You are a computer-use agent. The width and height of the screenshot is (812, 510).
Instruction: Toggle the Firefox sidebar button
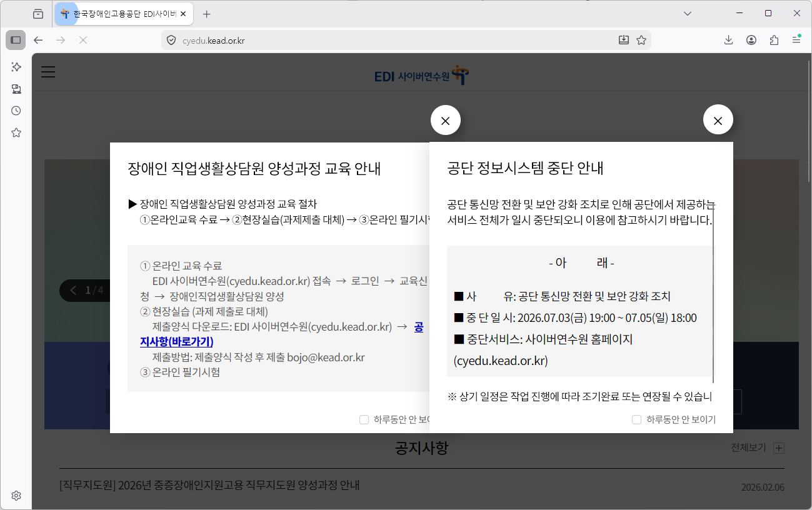[x=16, y=40]
